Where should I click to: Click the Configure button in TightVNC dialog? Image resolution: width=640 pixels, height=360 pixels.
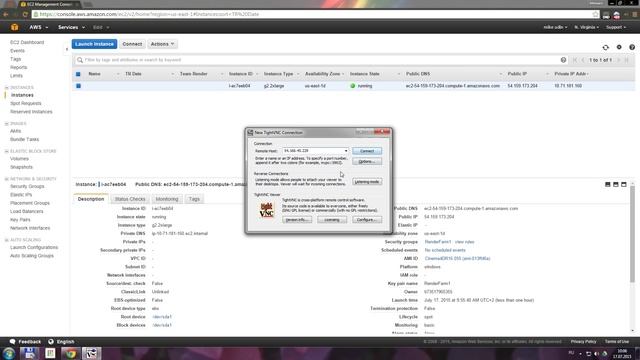tap(367, 220)
